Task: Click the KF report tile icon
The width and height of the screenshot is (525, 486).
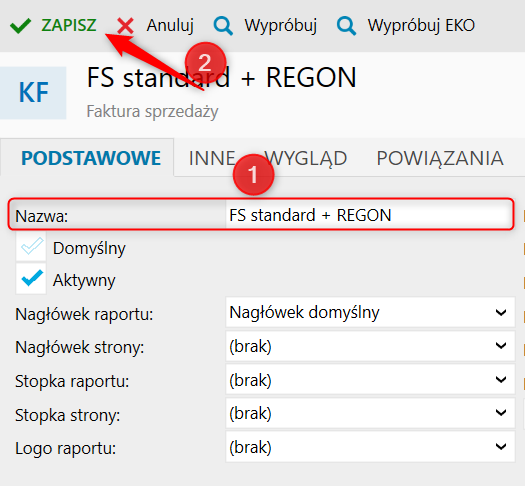Action: tap(33, 93)
